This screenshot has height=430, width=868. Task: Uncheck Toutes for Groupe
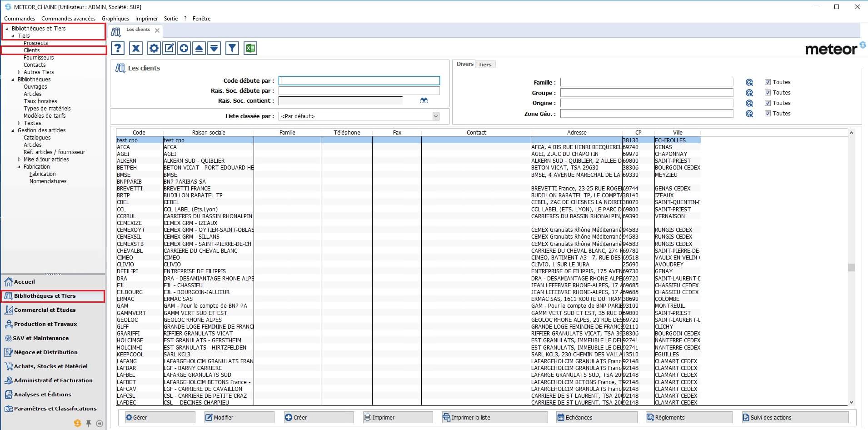tap(768, 93)
